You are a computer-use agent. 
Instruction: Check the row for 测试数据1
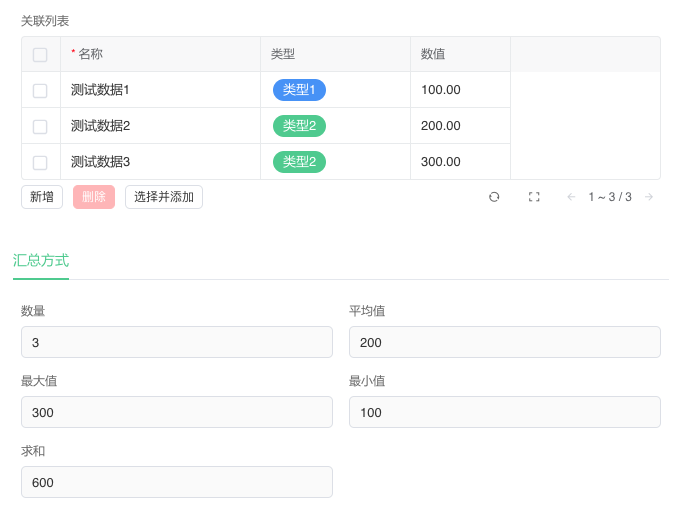point(40,90)
